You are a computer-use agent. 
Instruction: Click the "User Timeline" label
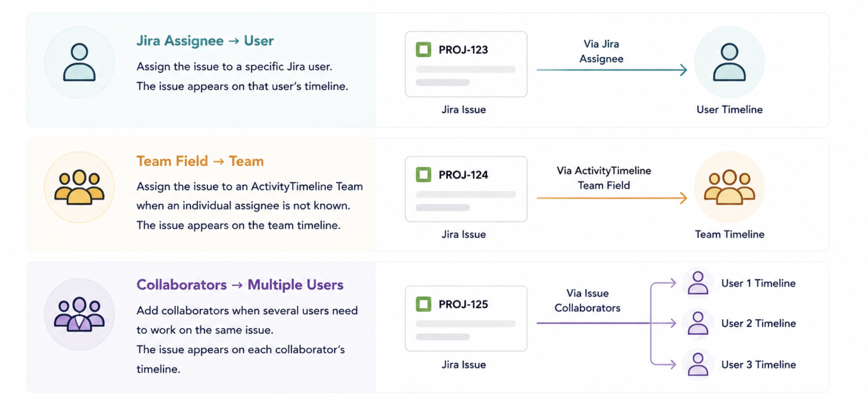tap(729, 110)
